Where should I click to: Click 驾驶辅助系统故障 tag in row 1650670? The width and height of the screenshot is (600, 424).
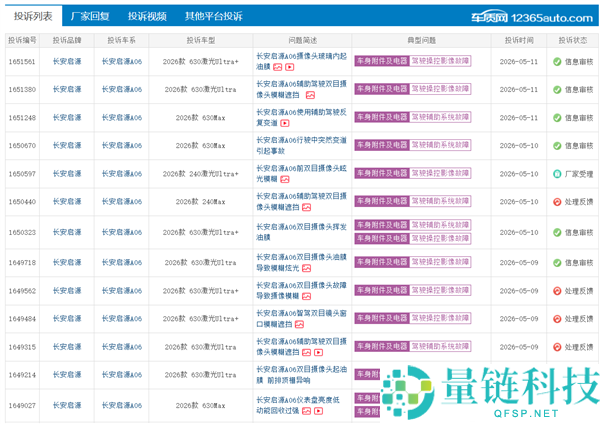[440, 145]
